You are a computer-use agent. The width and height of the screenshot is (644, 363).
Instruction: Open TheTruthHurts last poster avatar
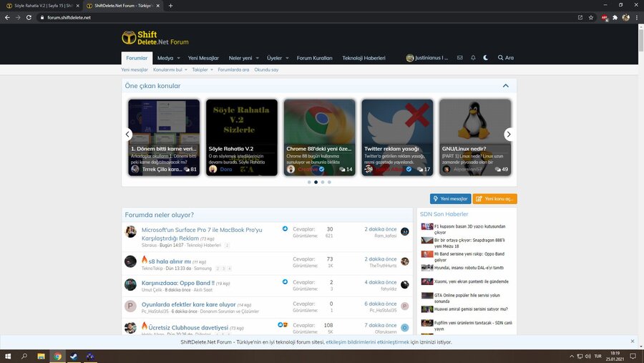click(404, 261)
